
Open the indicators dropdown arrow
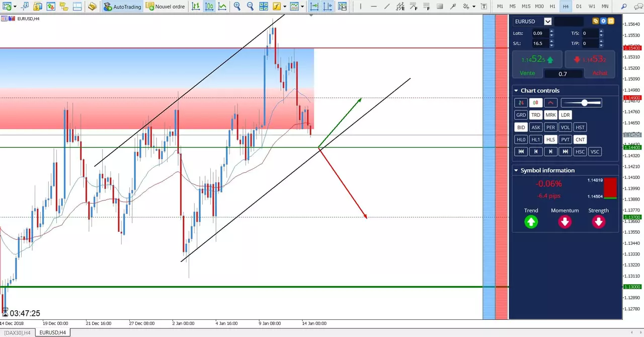(285, 7)
